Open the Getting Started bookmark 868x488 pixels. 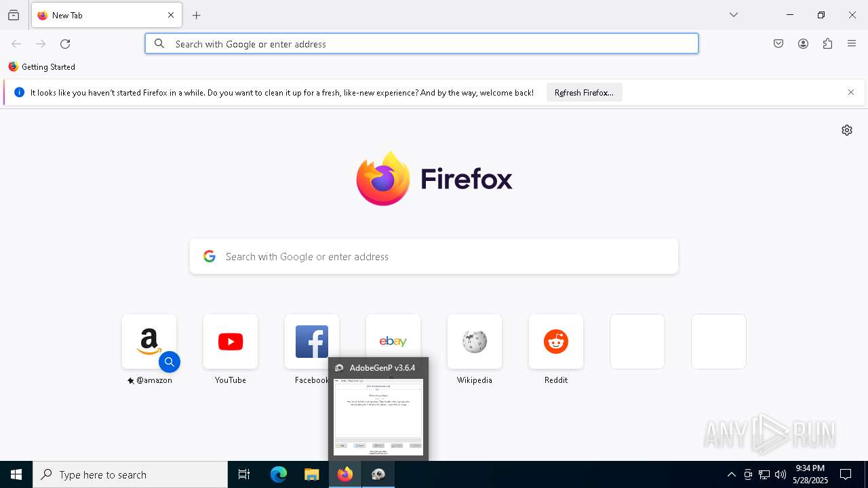tap(41, 67)
